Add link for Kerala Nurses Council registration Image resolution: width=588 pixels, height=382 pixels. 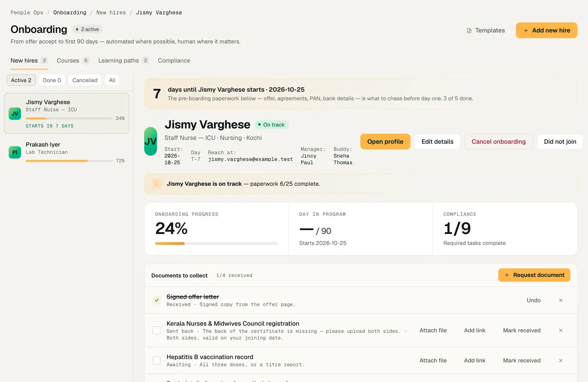pyautogui.click(x=475, y=330)
